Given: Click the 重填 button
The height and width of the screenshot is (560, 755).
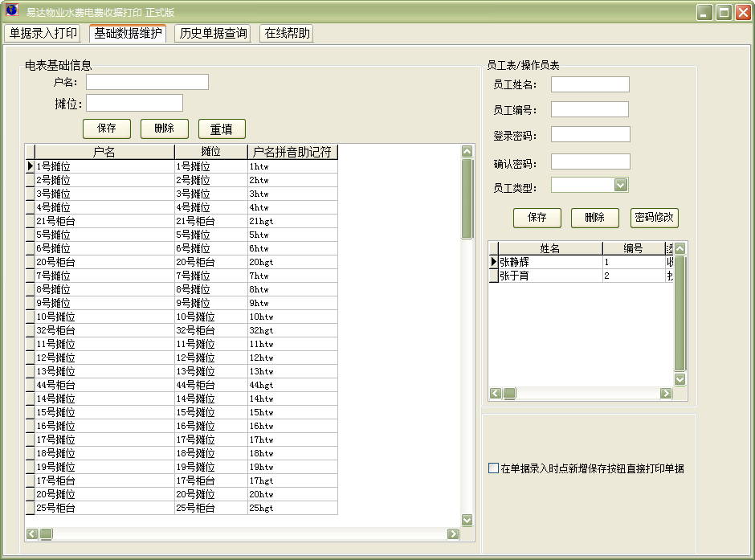Looking at the screenshot, I should 221,128.
